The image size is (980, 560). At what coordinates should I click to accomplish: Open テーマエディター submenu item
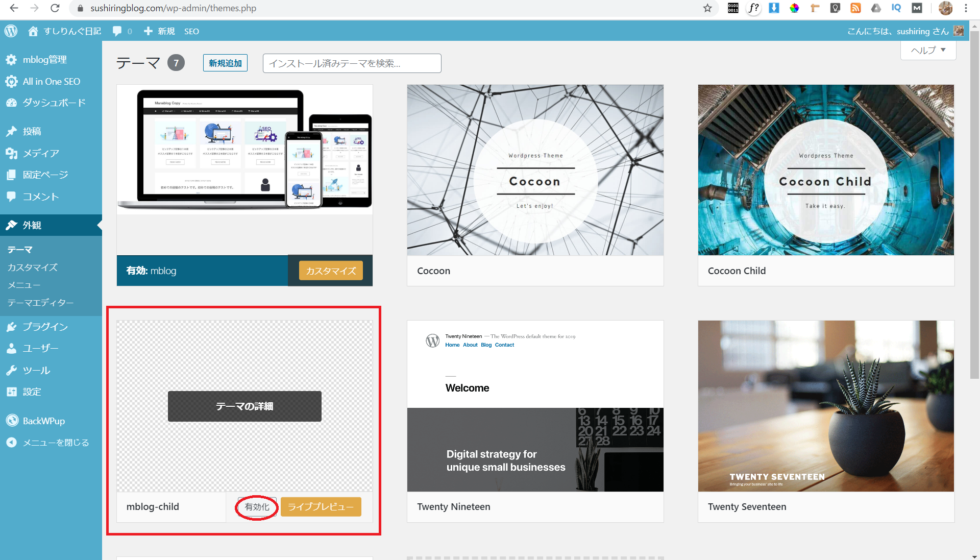point(40,303)
